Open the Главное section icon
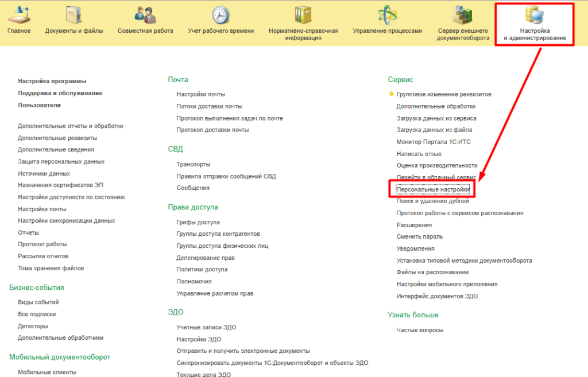This screenshot has width=588, height=377. (19, 15)
